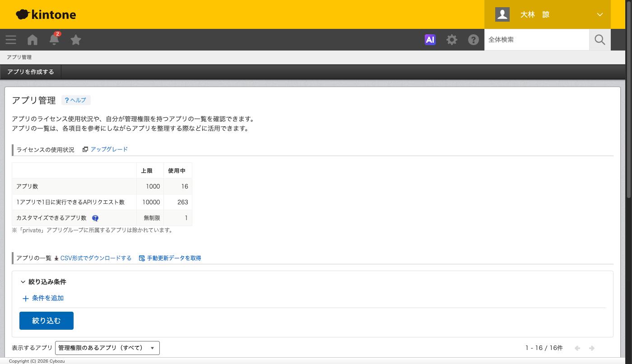Open the notifications bell
The height and width of the screenshot is (364, 632).
[54, 40]
